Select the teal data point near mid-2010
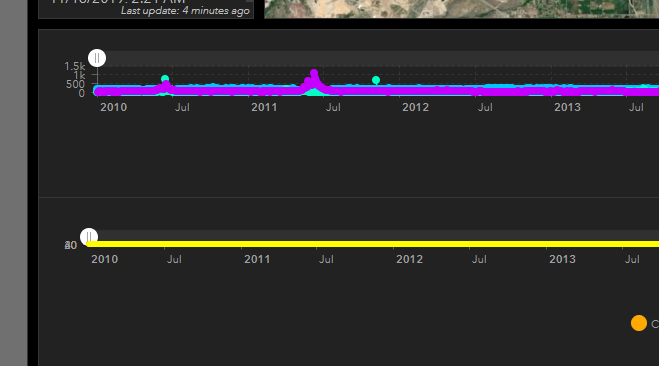This screenshot has height=366, width=659. (165, 79)
